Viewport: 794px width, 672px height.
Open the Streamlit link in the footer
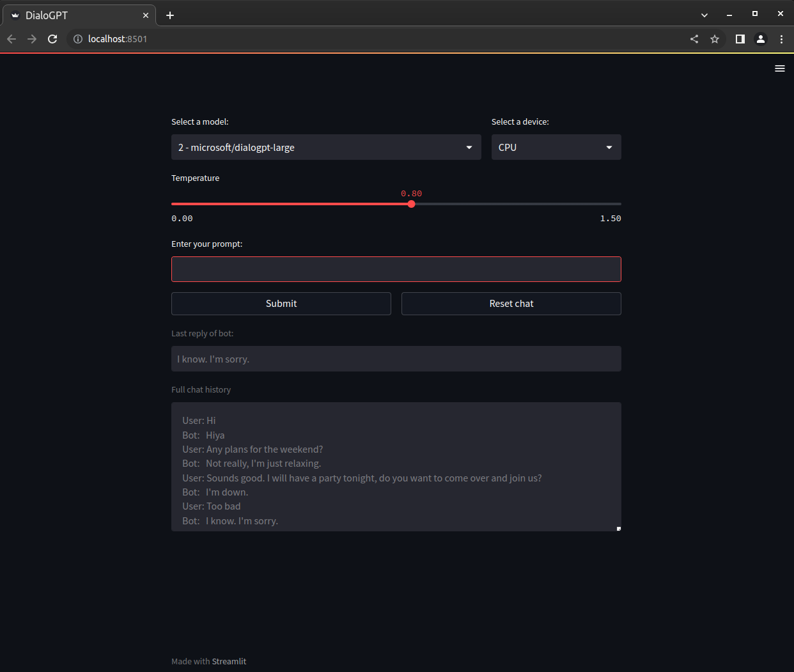[229, 661]
